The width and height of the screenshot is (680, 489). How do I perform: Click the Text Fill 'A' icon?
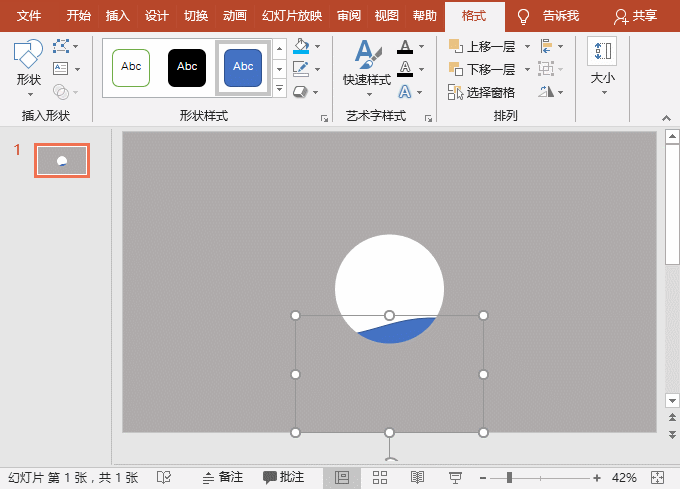tap(404, 46)
